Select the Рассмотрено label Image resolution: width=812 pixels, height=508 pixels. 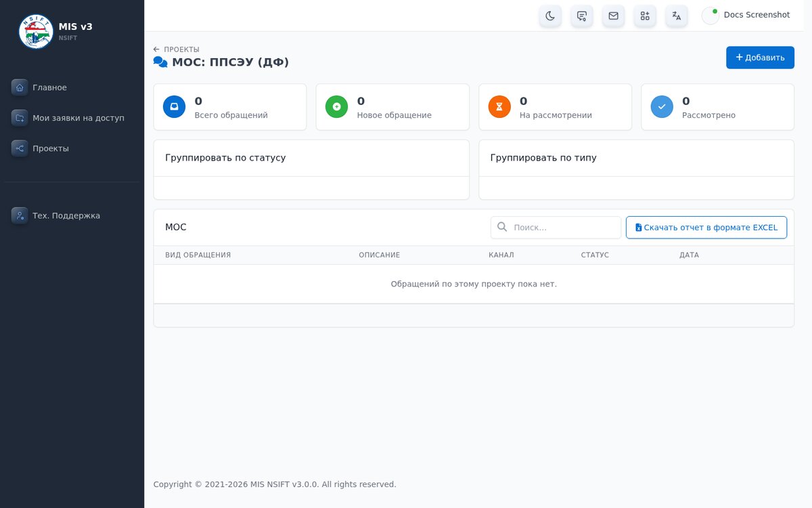[708, 115]
